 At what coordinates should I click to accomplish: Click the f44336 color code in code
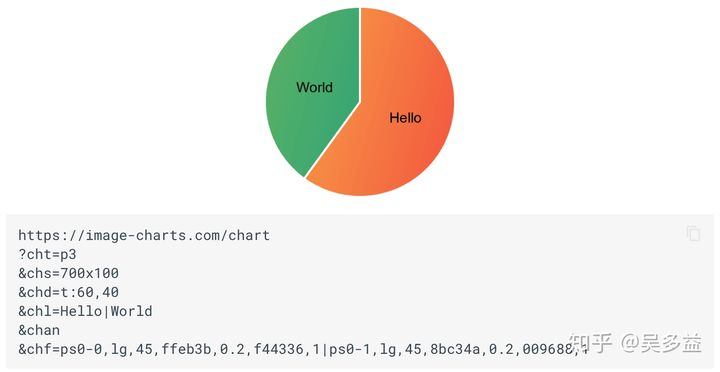click(x=279, y=349)
